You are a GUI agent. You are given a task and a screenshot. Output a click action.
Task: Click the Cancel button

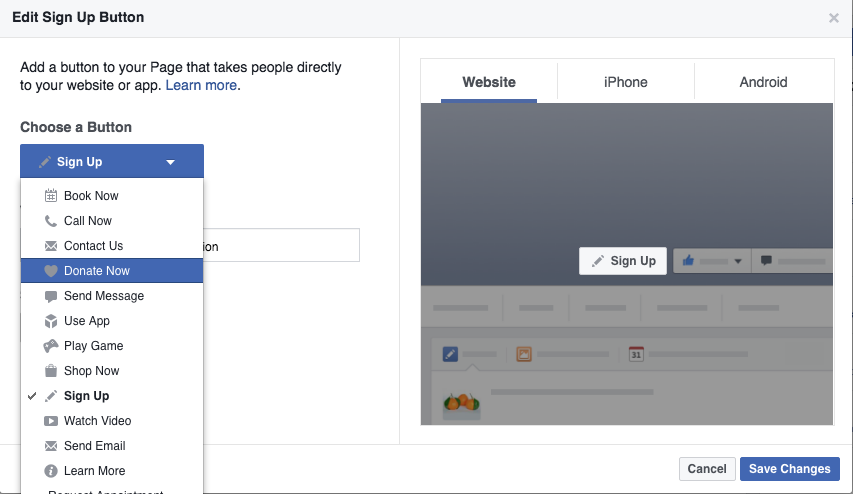(x=707, y=469)
